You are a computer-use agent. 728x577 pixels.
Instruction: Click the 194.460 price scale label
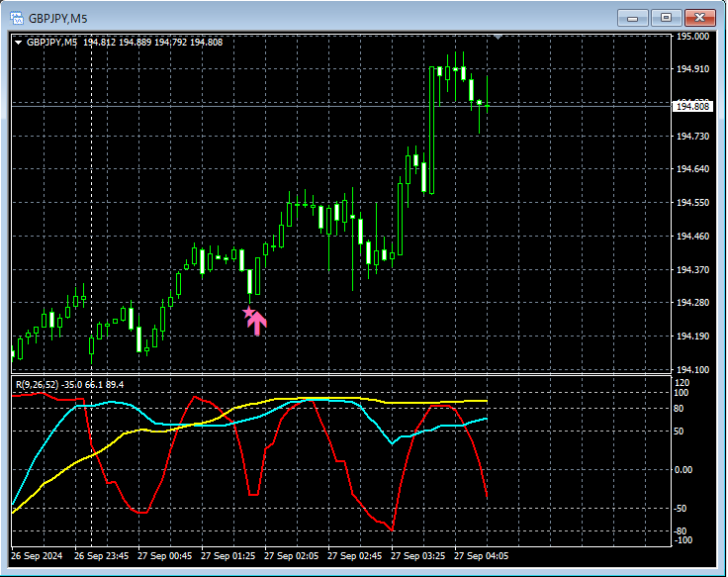(x=692, y=236)
